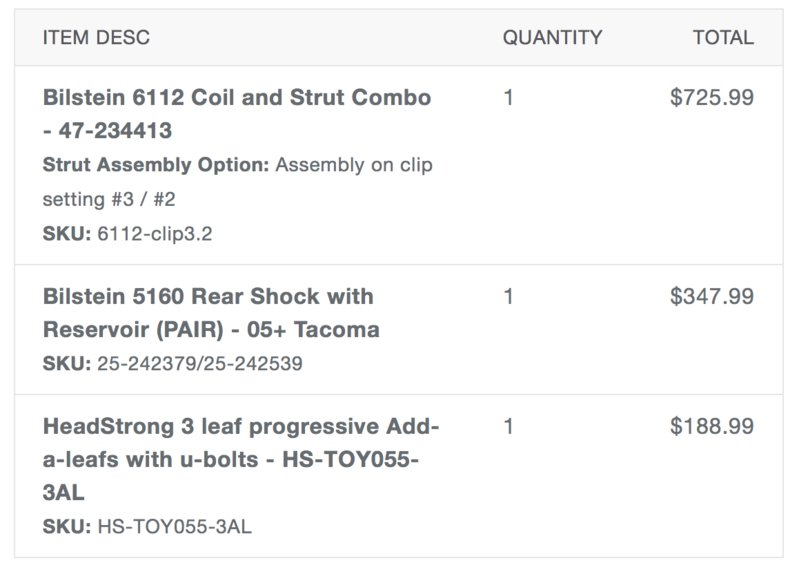Viewport: 799px width, 572px height.
Task: Click the a-leafs with u-bolts title line
Action: point(230,459)
